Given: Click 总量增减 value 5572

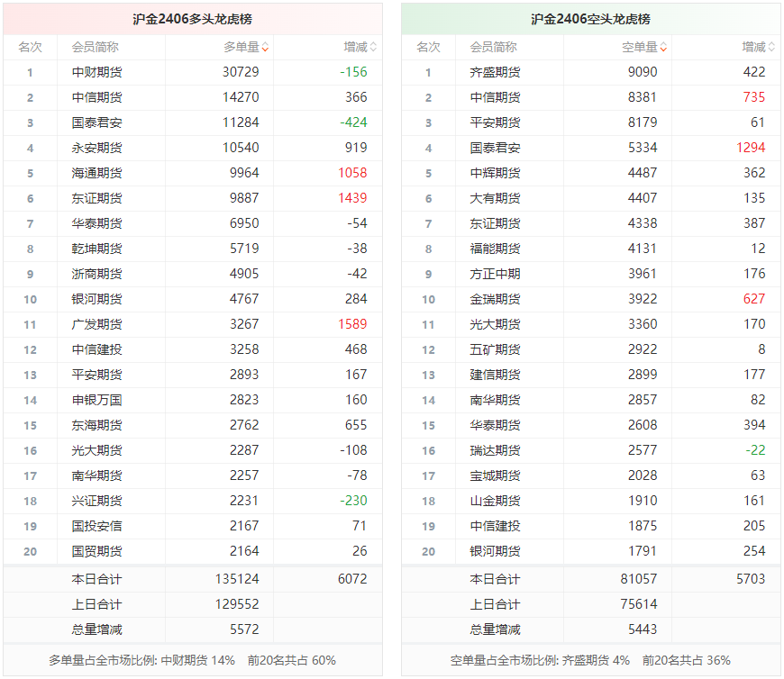Looking at the screenshot, I should point(244,629).
